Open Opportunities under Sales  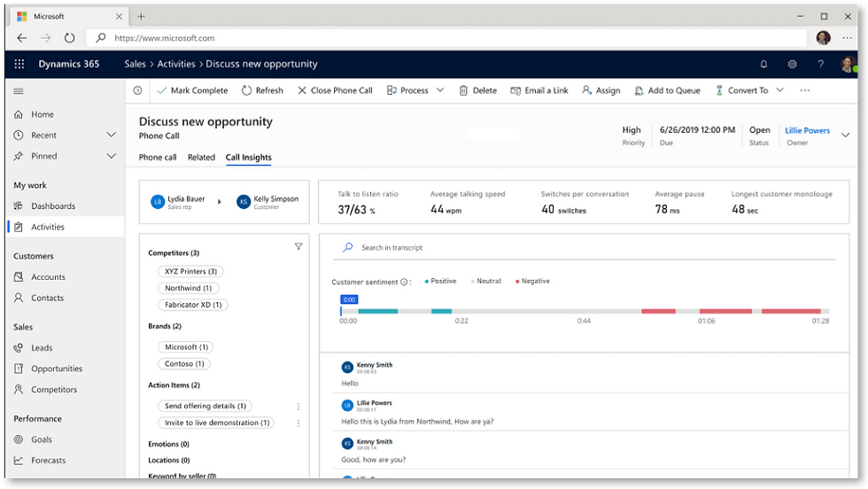(57, 369)
